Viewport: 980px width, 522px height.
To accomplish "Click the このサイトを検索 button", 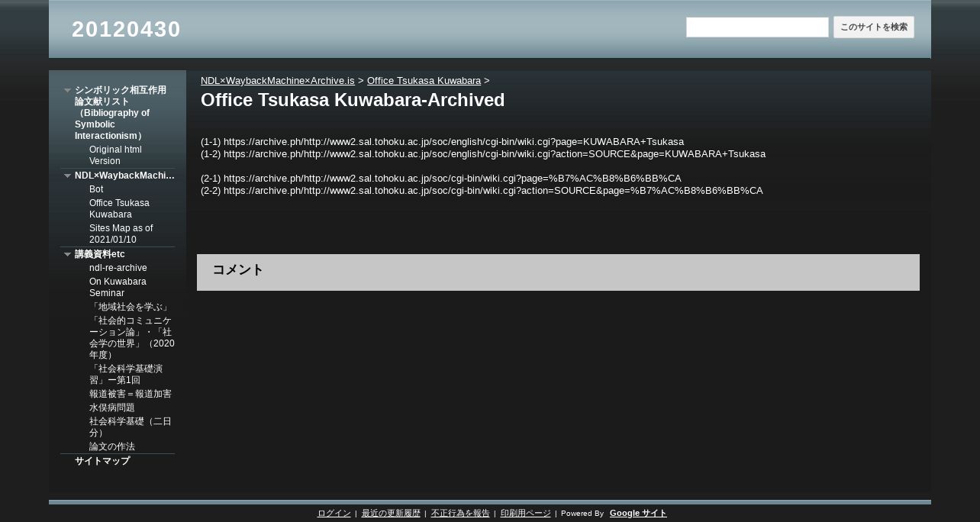I will pyautogui.click(x=874, y=27).
